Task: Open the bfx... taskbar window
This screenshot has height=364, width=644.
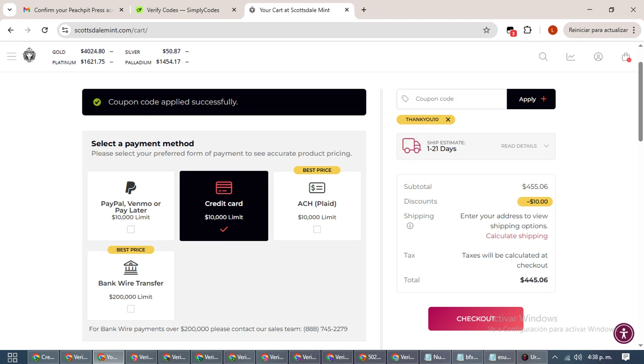Action: (x=468, y=357)
